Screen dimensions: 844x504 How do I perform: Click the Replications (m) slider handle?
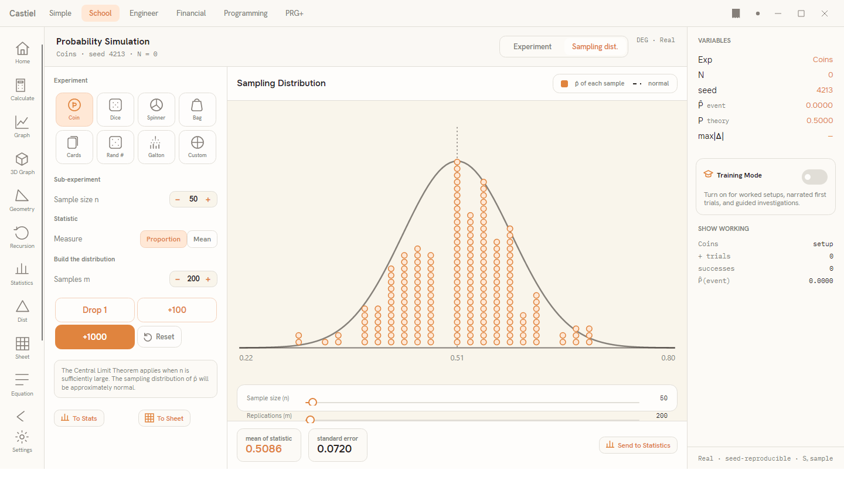coord(310,420)
